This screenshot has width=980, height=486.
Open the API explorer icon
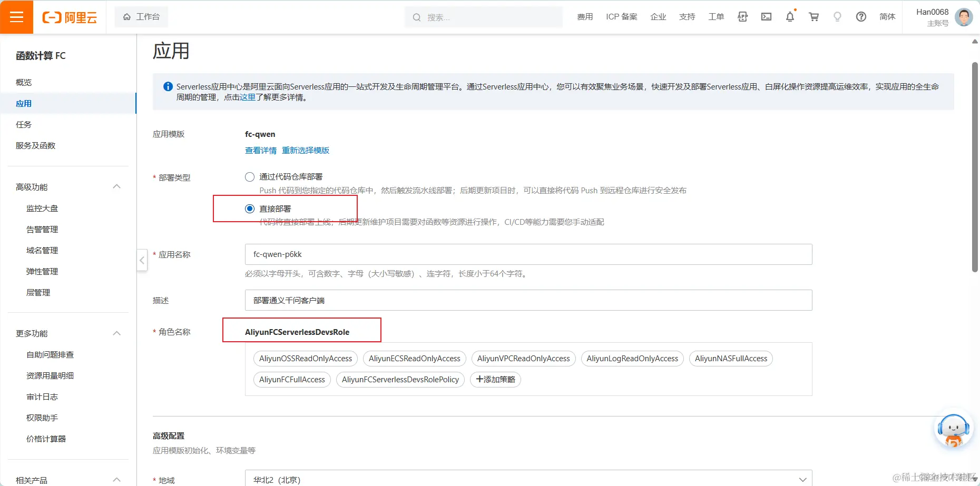[743, 17]
